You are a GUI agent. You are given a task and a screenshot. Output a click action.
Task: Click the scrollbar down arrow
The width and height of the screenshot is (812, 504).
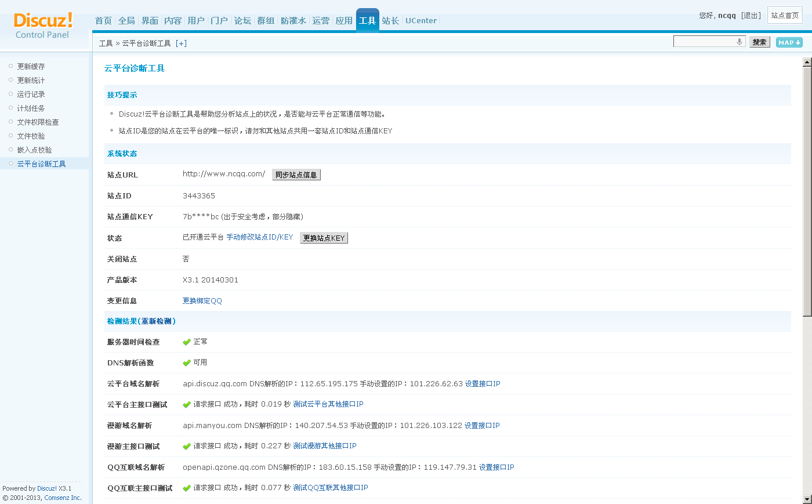807,499
